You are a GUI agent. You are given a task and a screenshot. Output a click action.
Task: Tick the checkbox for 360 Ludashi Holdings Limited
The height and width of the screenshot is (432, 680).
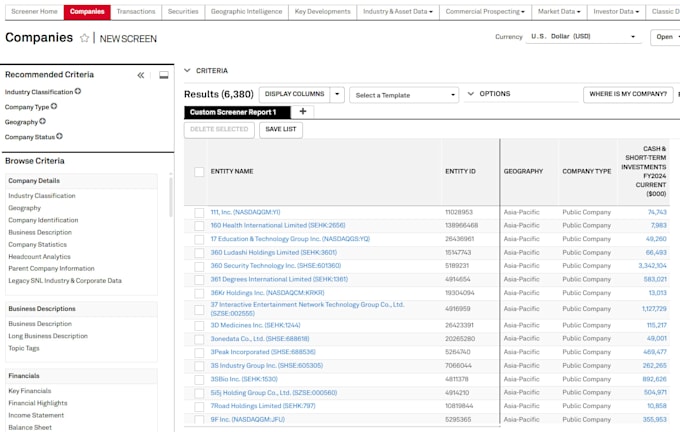point(199,253)
